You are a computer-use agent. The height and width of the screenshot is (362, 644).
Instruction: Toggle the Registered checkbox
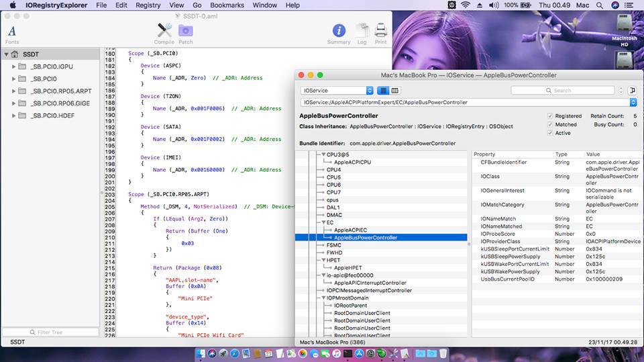click(550, 116)
